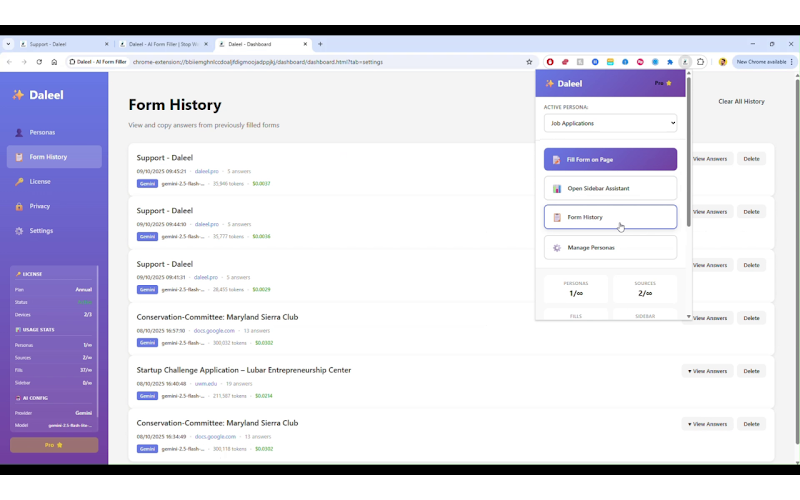Screen dimensions: 800x500
Task: Expand View Answers for 16:34:49 Sierra Club entry
Action: coord(707,424)
